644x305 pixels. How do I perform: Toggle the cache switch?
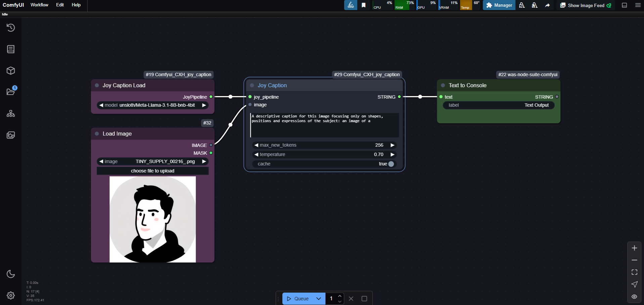click(x=391, y=164)
